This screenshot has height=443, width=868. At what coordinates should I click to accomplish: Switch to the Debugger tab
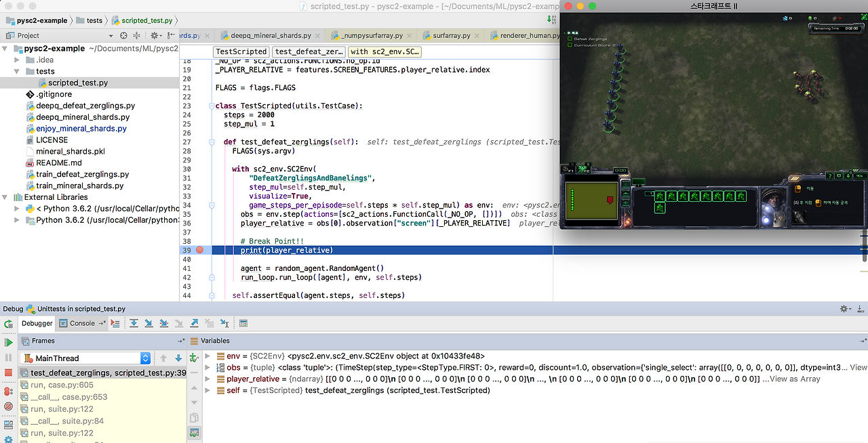pyautogui.click(x=37, y=324)
